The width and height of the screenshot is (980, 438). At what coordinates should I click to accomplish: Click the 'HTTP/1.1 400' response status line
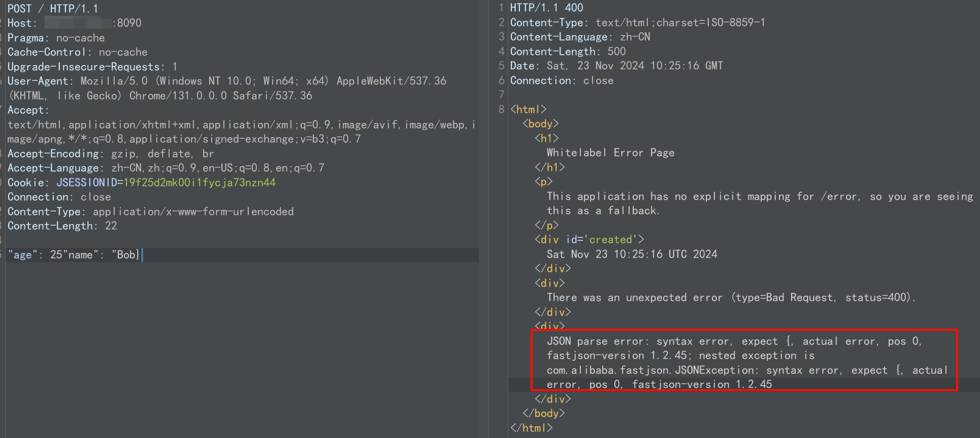[x=547, y=8]
